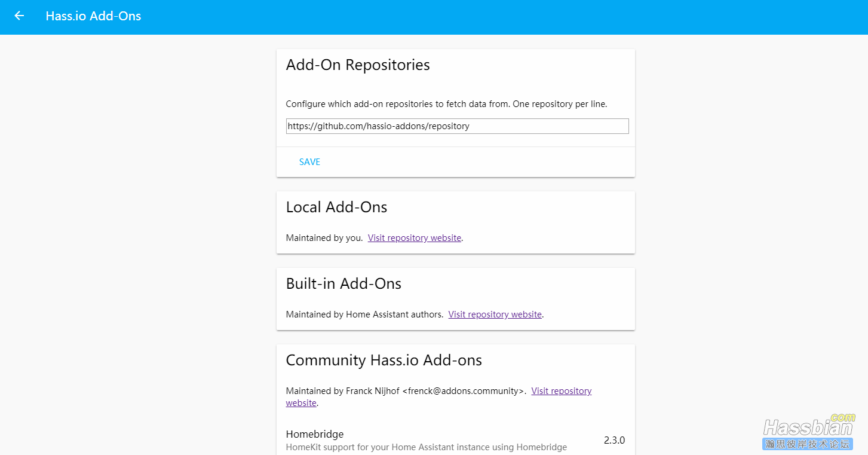Click the Homebridge version 2.3.0

[x=614, y=440]
